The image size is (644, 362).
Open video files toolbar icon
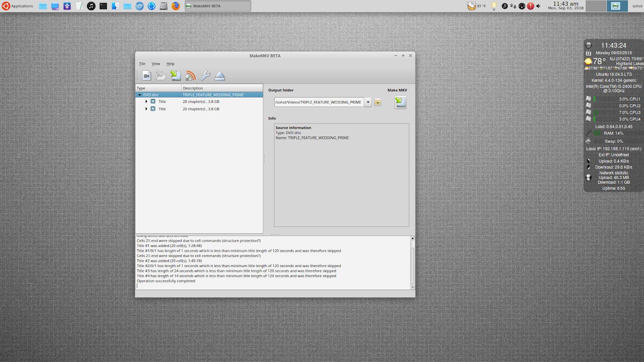[x=147, y=76]
